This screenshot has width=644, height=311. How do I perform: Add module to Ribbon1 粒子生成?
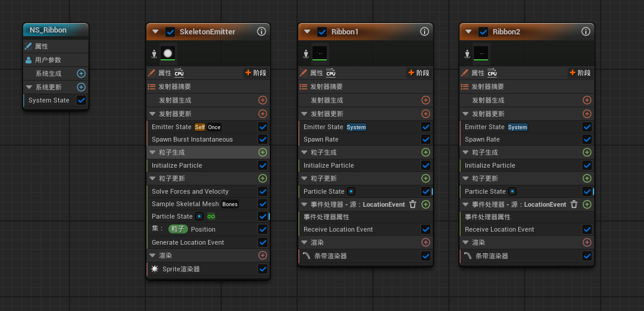coord(426,152)
